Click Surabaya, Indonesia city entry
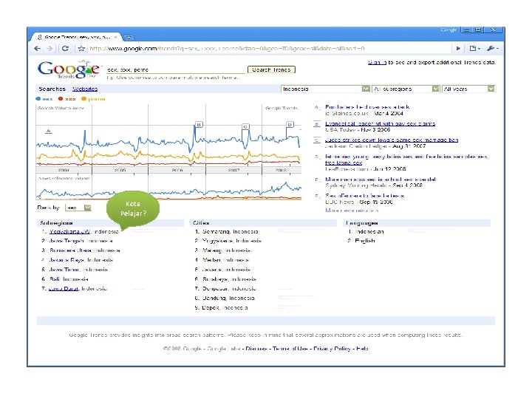Screen dimensions: 532x399 [x=229, y=279]
